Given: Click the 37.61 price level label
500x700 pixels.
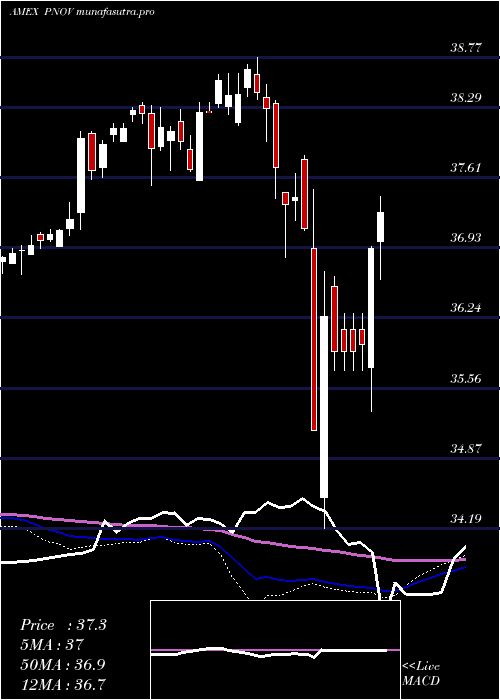Looking at the screenshot, I should 466,168.
